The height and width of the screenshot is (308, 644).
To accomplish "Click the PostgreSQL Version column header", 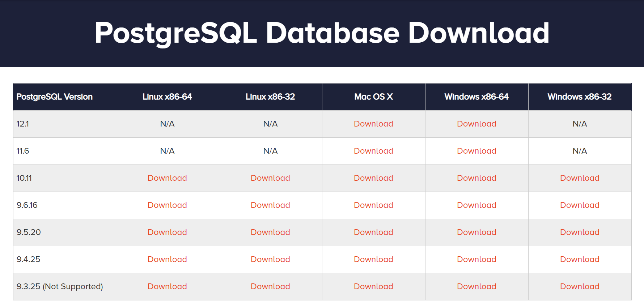I will pos(55,97).
